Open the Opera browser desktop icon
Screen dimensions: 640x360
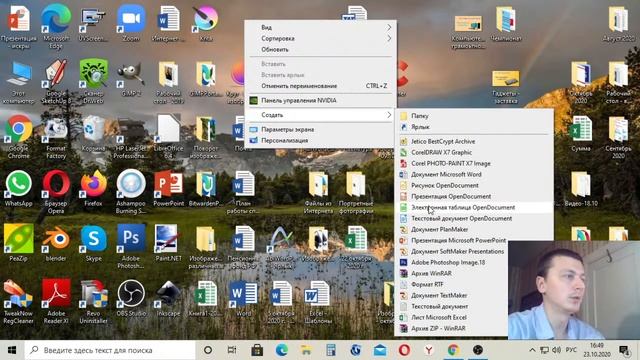coord(56,191)
